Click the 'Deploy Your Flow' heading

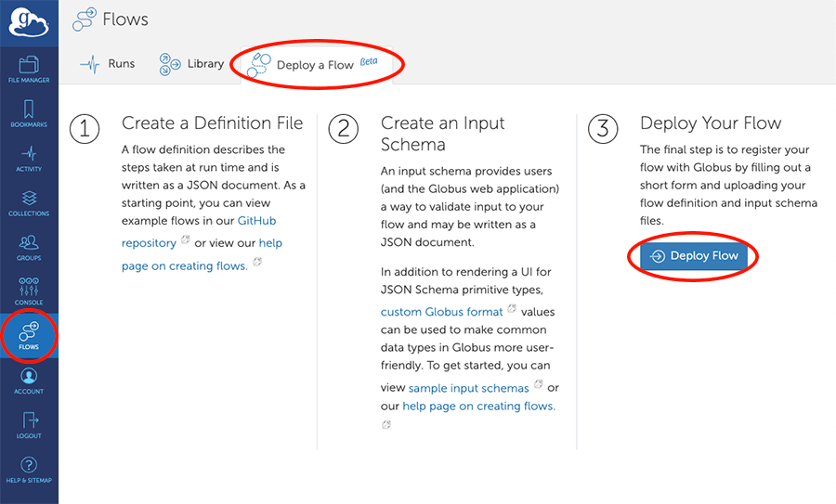coord(711,123)
